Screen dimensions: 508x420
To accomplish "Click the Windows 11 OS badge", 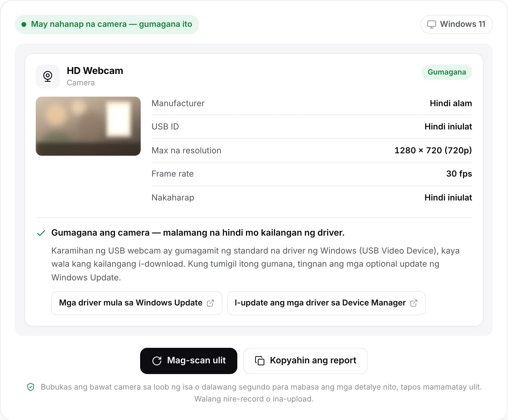I will [x=456, y=24].
